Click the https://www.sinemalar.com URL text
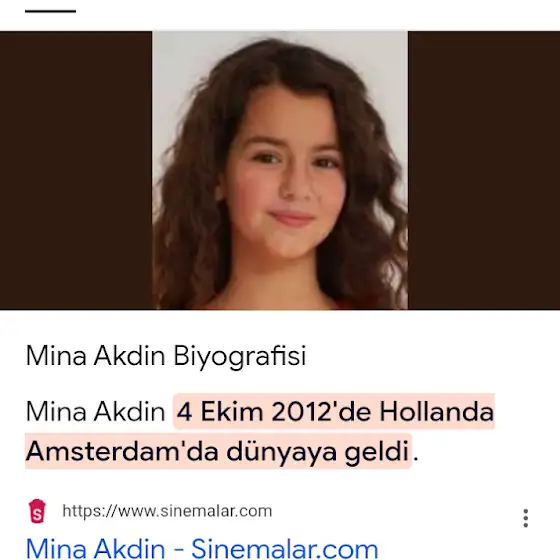Screen dimensions: 560x560 pos(167,511)
